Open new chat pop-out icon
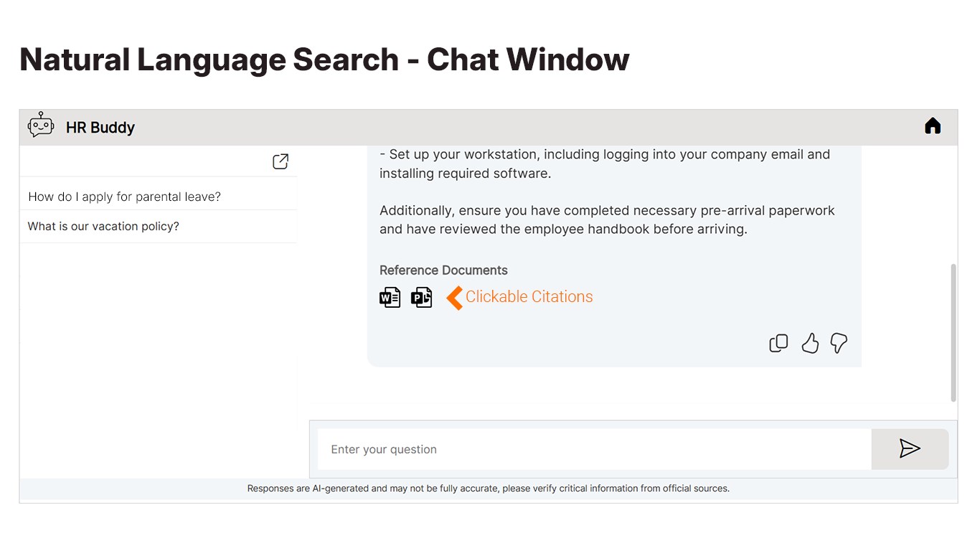This screenshot has width=980, height=551. point(281,161)
